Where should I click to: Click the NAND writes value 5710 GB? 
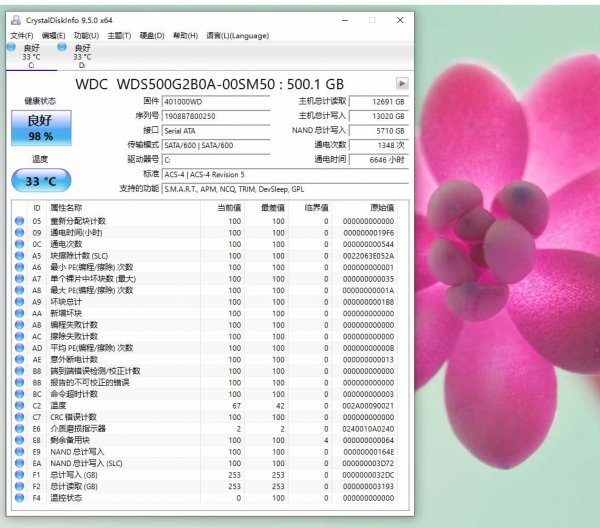click(x=379, y=131)
